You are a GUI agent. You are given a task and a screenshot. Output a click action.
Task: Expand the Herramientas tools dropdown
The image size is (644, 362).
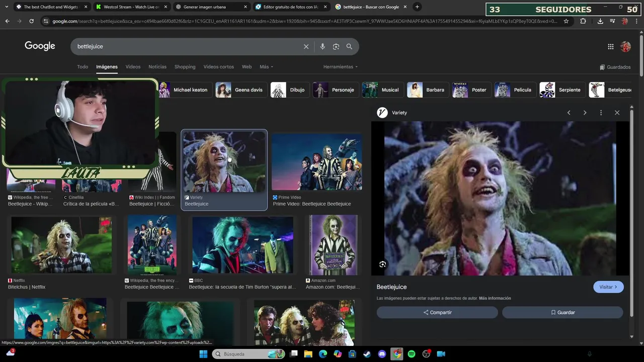[341, 67]
